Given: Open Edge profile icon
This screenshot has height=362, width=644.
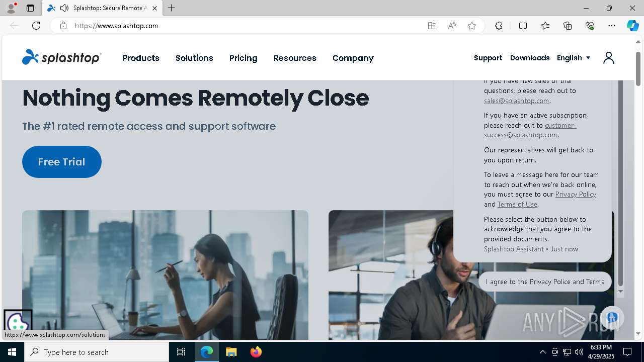Looking at the screenshot, I should (11, 8).
